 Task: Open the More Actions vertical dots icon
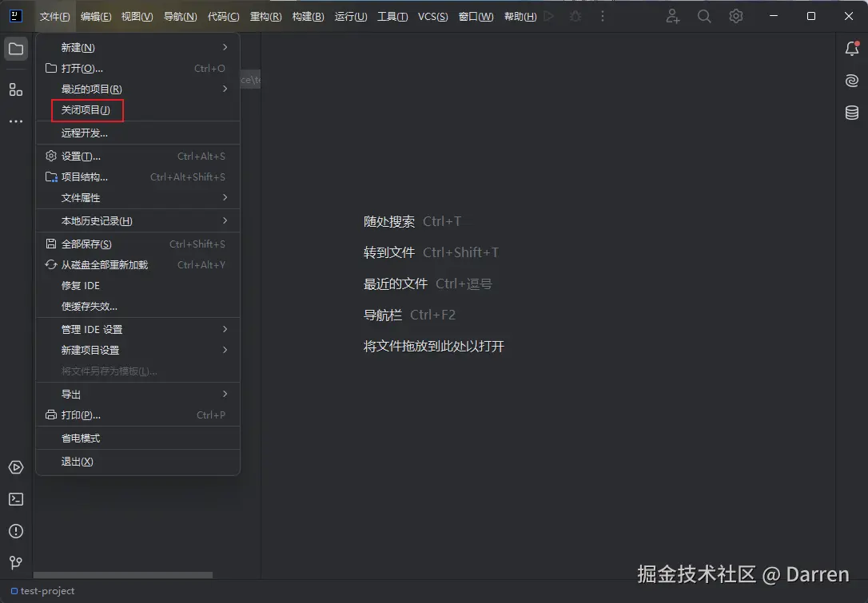(603, 16)
